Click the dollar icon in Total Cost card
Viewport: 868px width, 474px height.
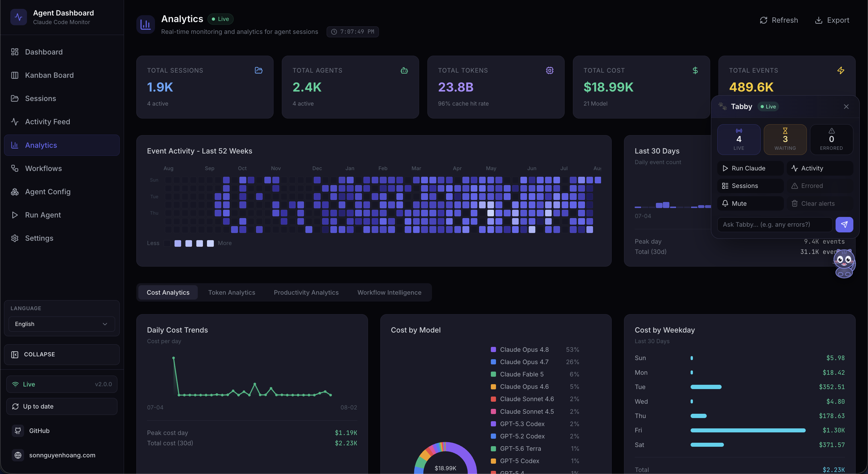click(695, 70)
